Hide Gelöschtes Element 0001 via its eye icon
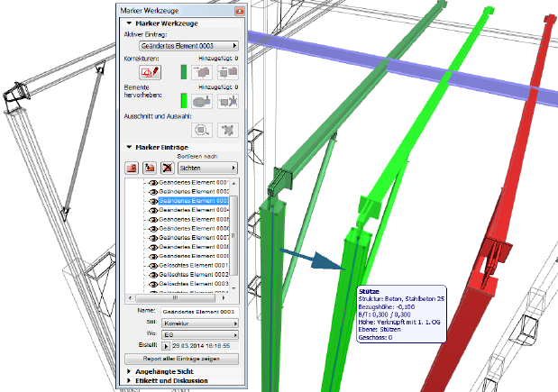558x392 pixels. point(151,265)
